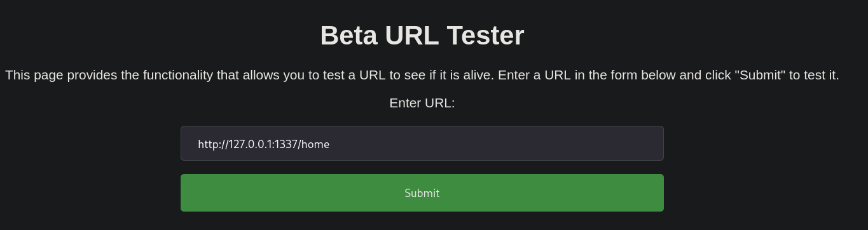Select the Beta URL Tester heading
Image resolution: width=868 pixels, height=230 pixels.
422,36
